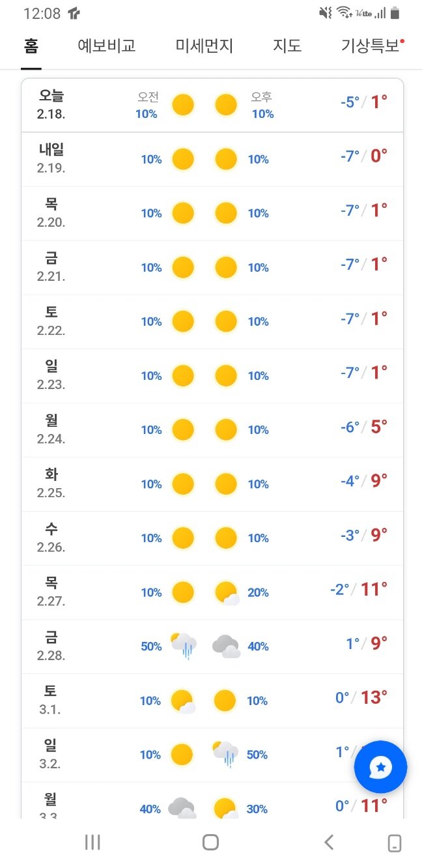
Task: Tap the blue floating star chat button
Action: 380,767
